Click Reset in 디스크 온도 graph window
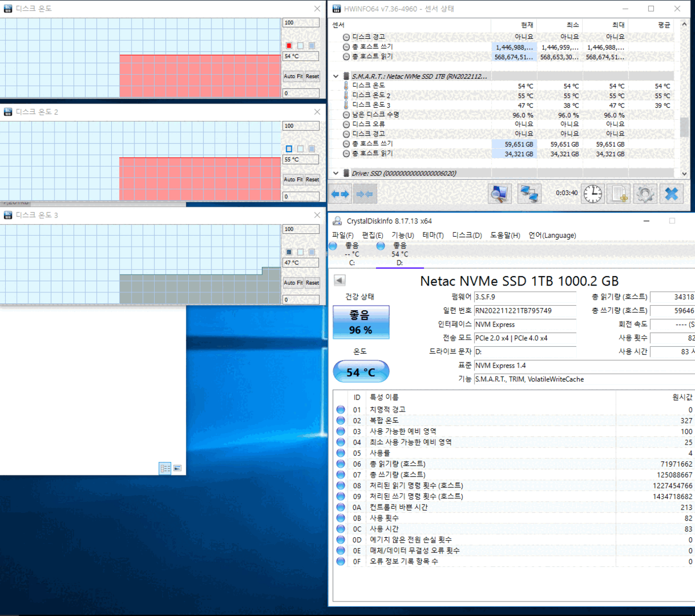 [312, 76]
